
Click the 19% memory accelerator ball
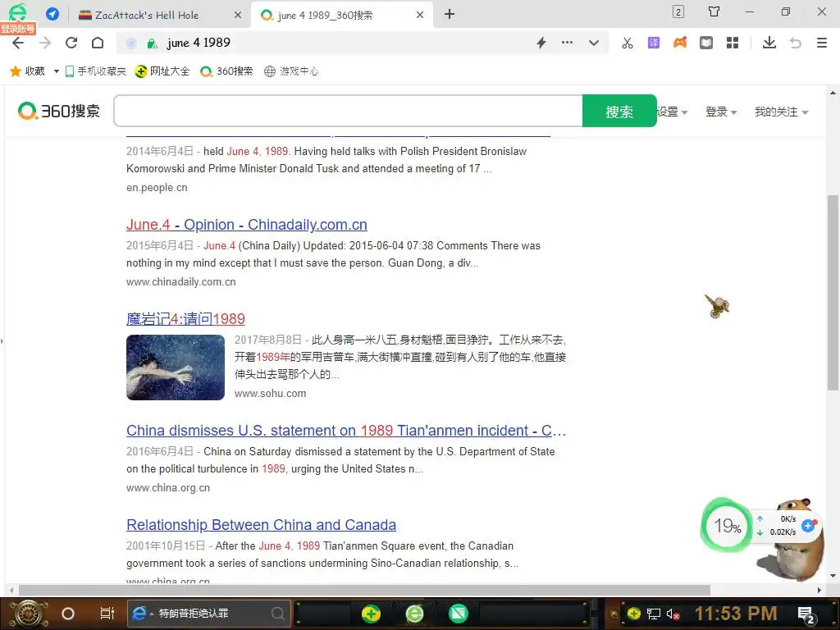[727, 526]
